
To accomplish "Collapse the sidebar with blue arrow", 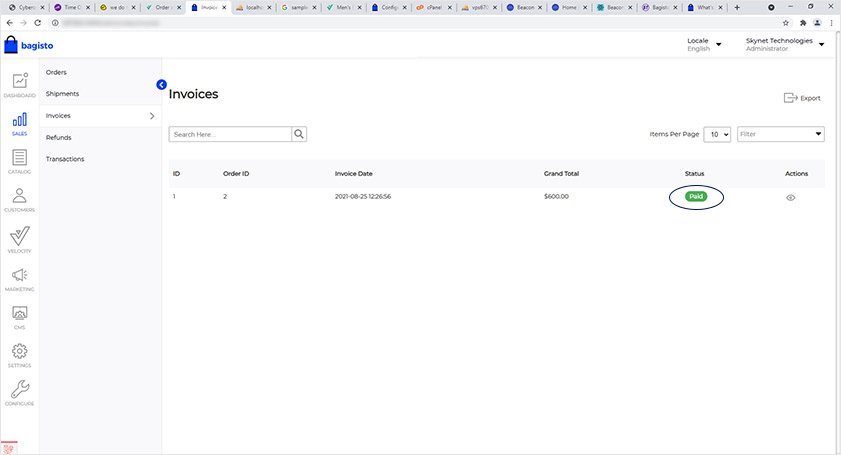I will click(x=161, y=85).
